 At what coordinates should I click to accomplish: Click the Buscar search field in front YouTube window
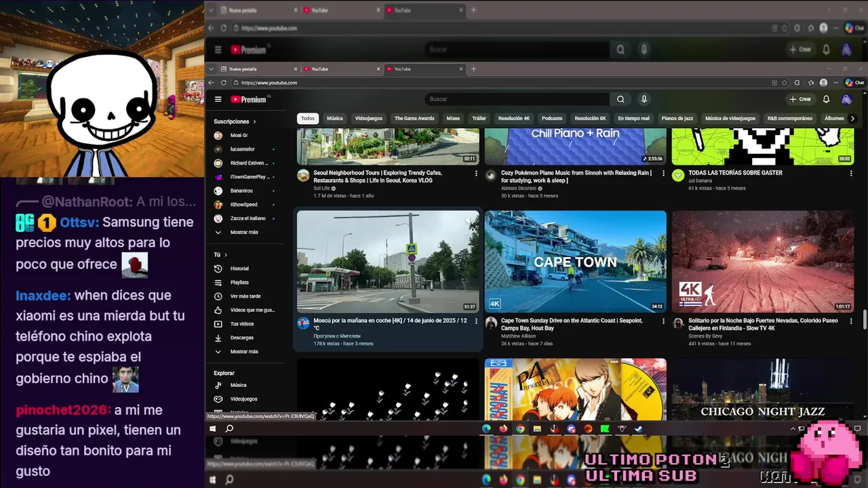[517, 99]
